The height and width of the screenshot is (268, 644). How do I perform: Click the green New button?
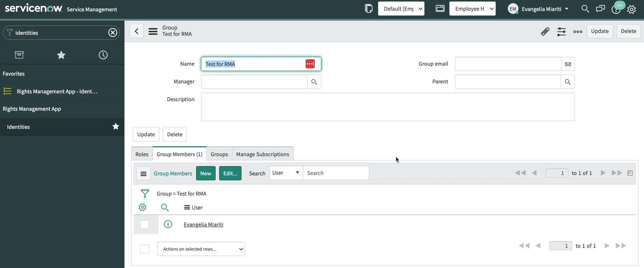coord(206,174)
